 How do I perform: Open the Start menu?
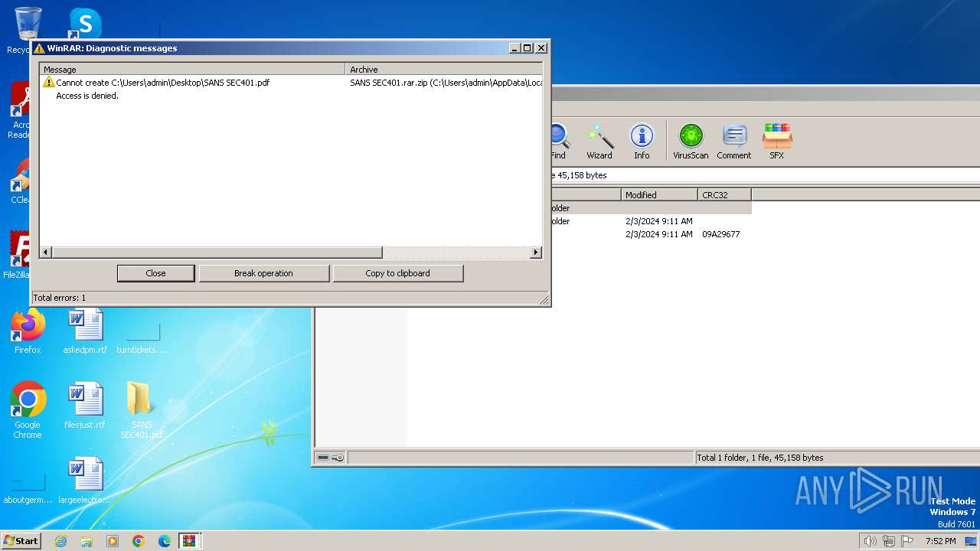(21, 541)
